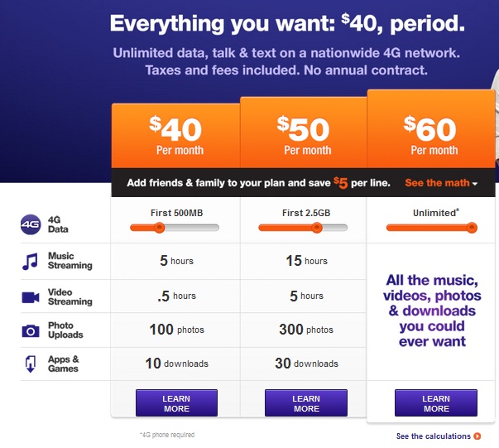Select the $40 per month plan header
This screenshot has height=448, width=499.
tap(175, 136)
